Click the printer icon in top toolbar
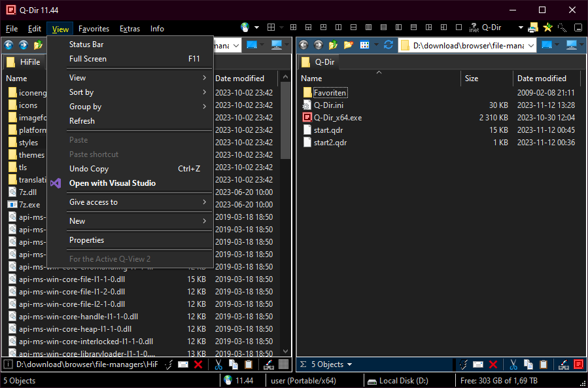 (533, 27)
